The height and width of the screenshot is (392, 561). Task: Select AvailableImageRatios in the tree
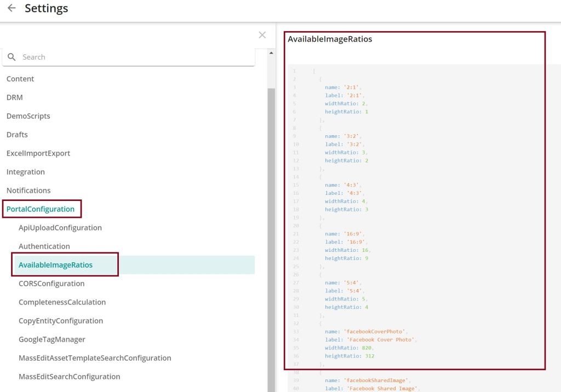point(56,265)
